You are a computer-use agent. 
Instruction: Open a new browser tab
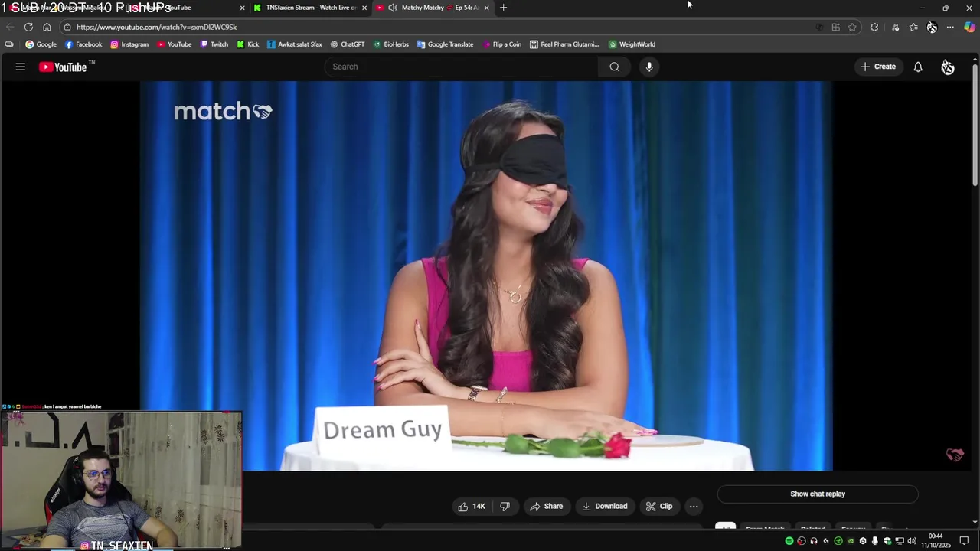click(503, 8)
